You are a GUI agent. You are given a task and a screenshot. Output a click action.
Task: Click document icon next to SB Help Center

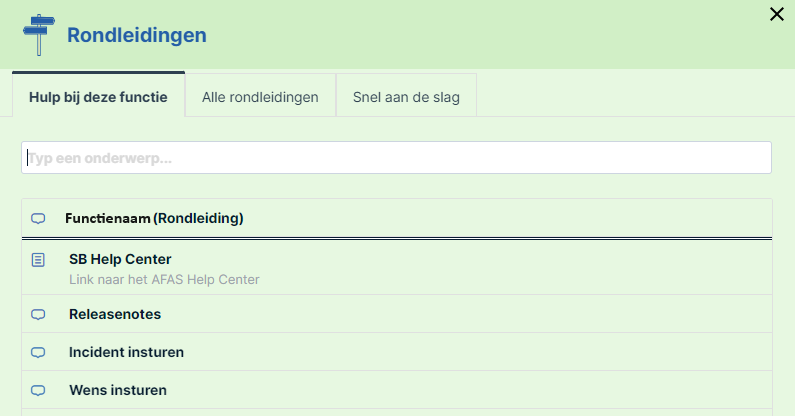[38, 260]
